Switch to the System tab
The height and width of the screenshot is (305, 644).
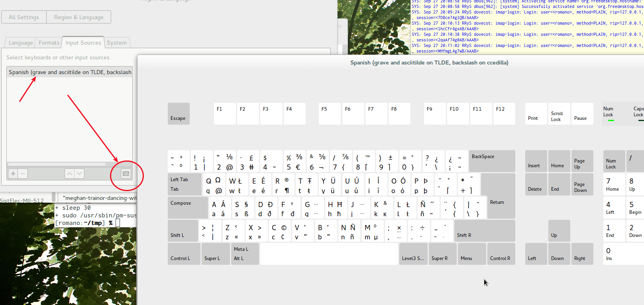coord(117,43)
